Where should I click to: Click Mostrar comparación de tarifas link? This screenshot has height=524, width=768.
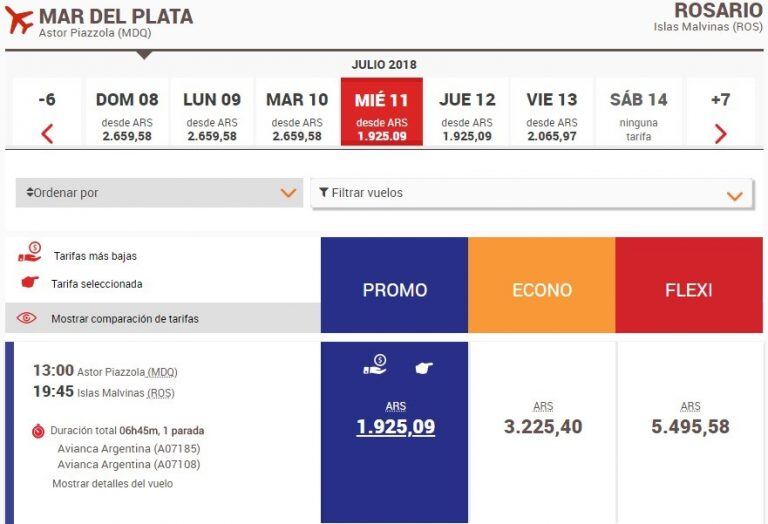pos(125,319)
